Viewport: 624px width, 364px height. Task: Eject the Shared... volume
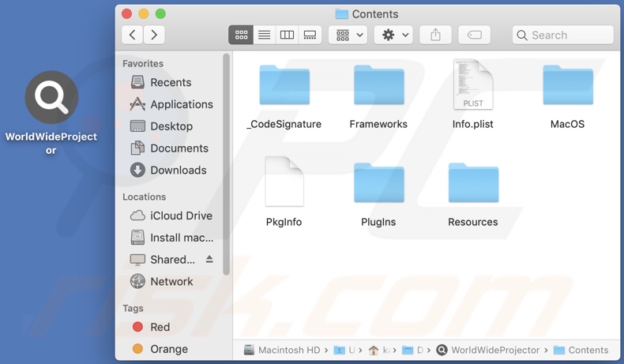pyautogui.click(x=209, y=259)
